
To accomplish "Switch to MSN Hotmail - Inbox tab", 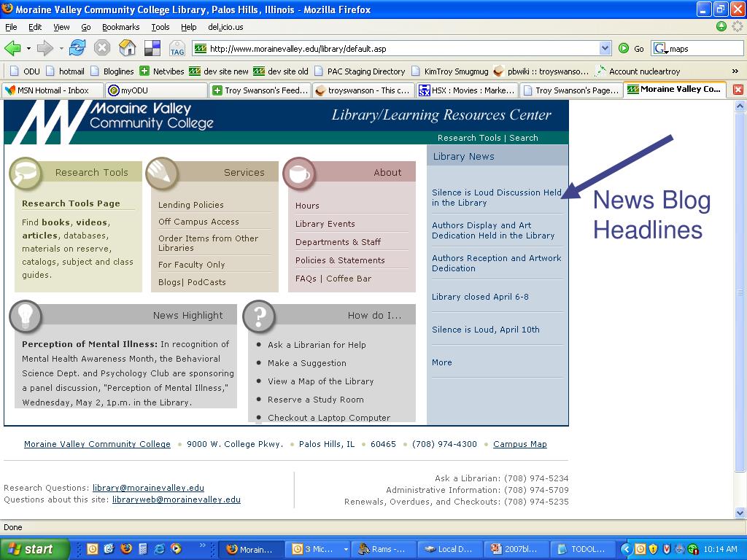I will (53, 90).
